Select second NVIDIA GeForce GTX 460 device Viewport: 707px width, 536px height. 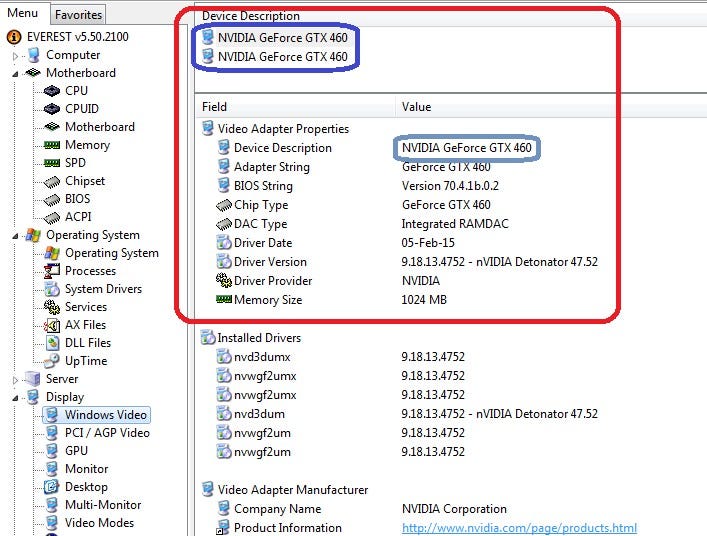pos(282,57)
